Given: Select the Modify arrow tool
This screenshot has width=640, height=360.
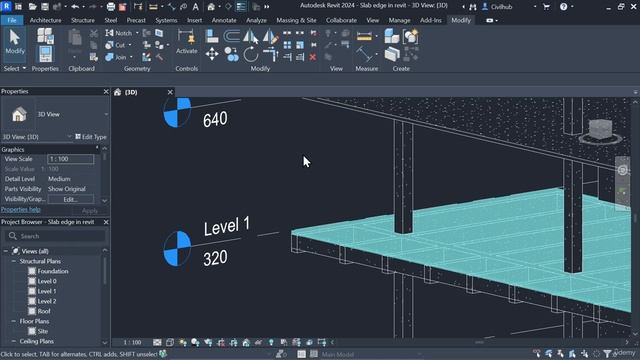Looking at the screenshot, I should [x=15, y=42].
